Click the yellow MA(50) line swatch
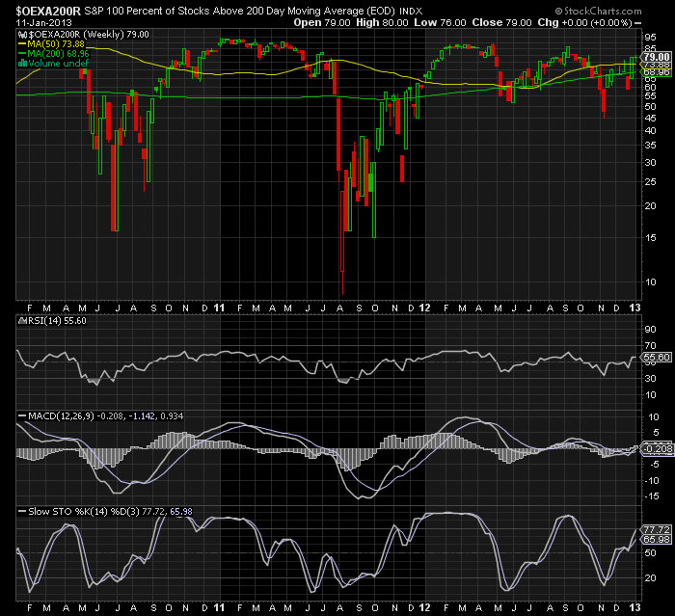The height and width of the screenshot is (616, 675). pos(22,44)
